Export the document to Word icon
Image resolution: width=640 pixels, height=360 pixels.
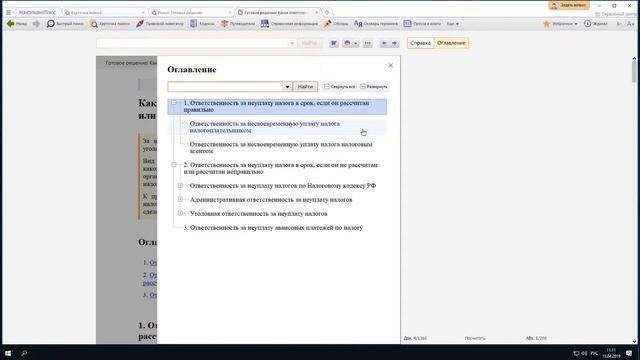333,43
